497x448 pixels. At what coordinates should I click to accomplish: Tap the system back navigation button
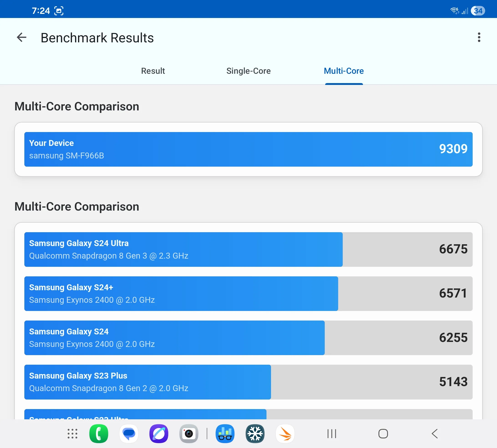point(435,434)
